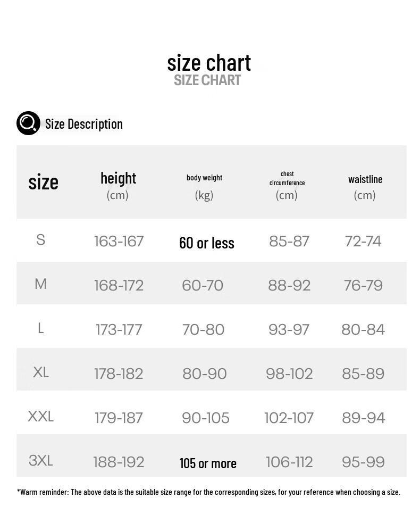Click the Size Description label
The width and height of the screenshot is (420, 506).
84,124
